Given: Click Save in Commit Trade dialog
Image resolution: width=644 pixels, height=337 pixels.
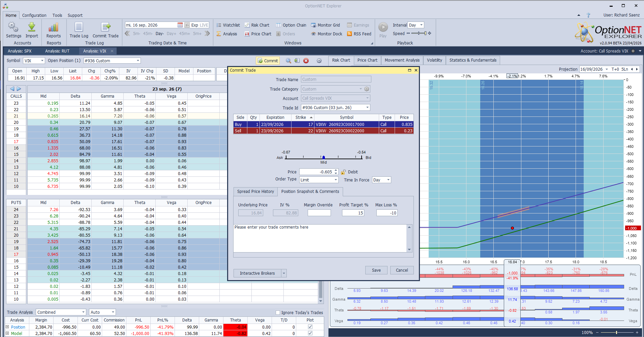Looking at the screenshot, I should tap(376, 270).
